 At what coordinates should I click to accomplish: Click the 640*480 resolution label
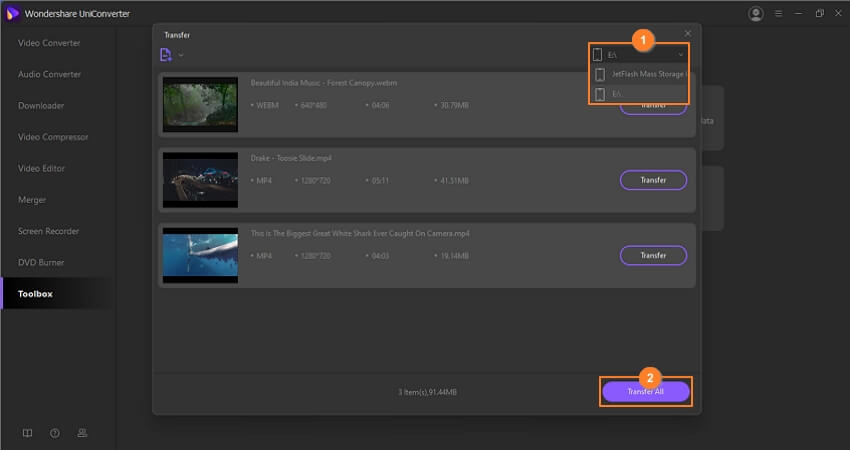coord(313,105)
